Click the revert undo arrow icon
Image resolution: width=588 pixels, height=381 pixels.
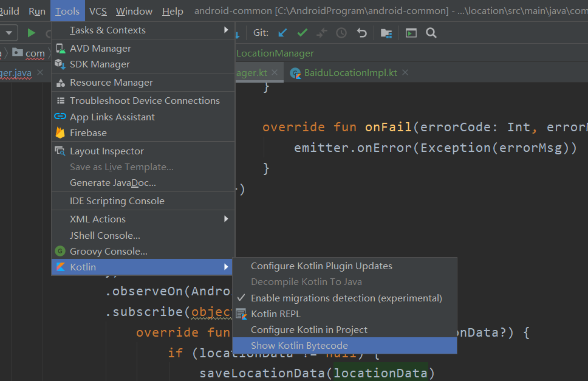362,33
